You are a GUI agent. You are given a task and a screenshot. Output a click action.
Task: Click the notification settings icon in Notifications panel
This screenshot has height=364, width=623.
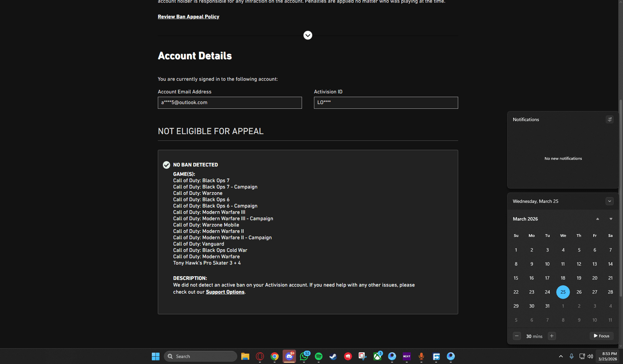pos(609,119)
